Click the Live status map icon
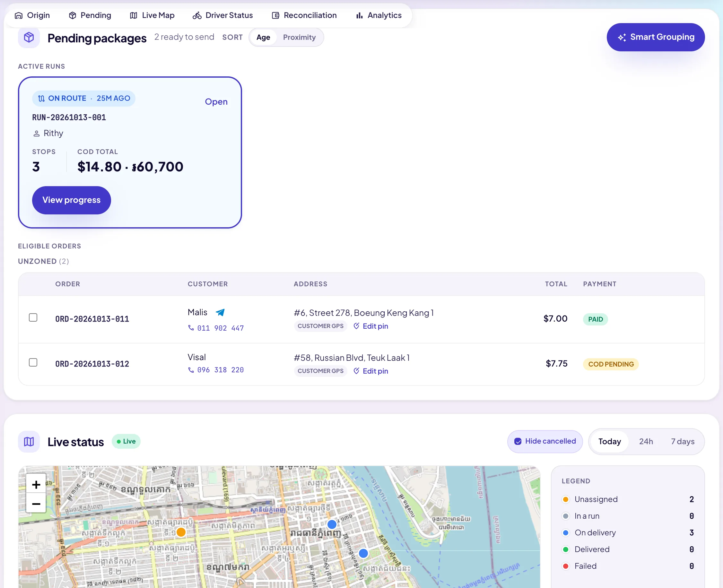This screenshot has width=723, height=588. tap(29, 442)
